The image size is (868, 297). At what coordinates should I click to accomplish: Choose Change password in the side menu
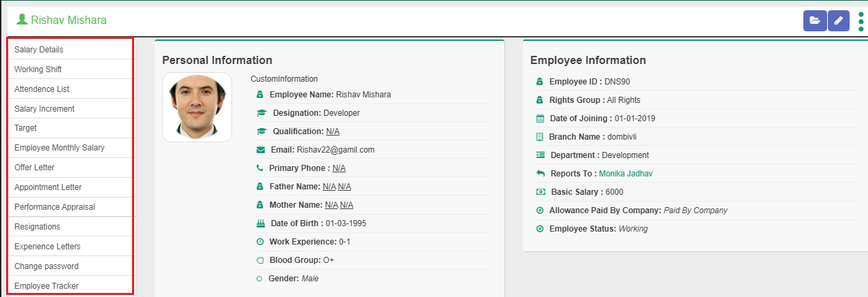(46, 266)
